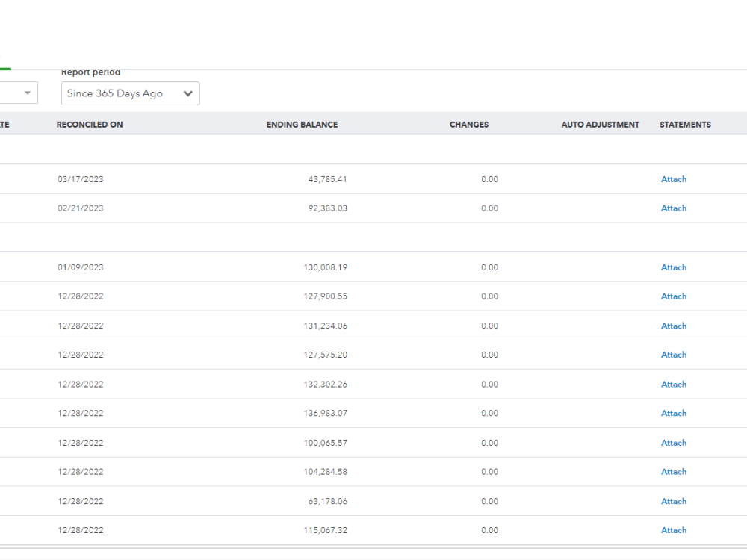Click ending balance 130,008.19

326,267
